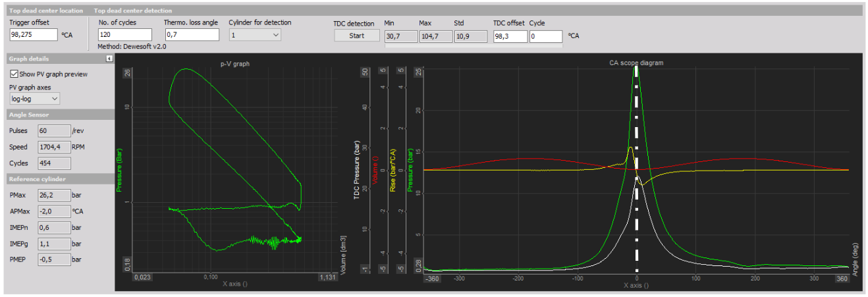Toggle Show PV graph preview checkbox

14,74
